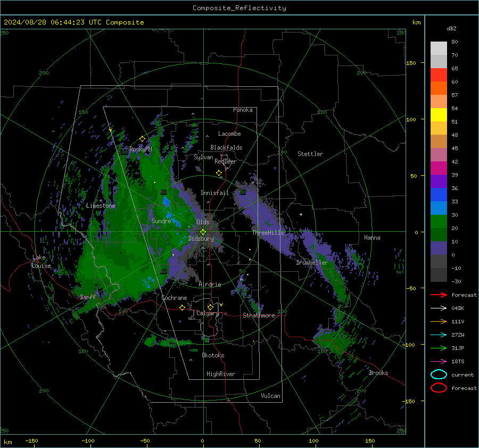Click the magenta 42-39 dBZ swatch
Screen dimensions: 479x448
pyautogui.click(x=439, y=168)
